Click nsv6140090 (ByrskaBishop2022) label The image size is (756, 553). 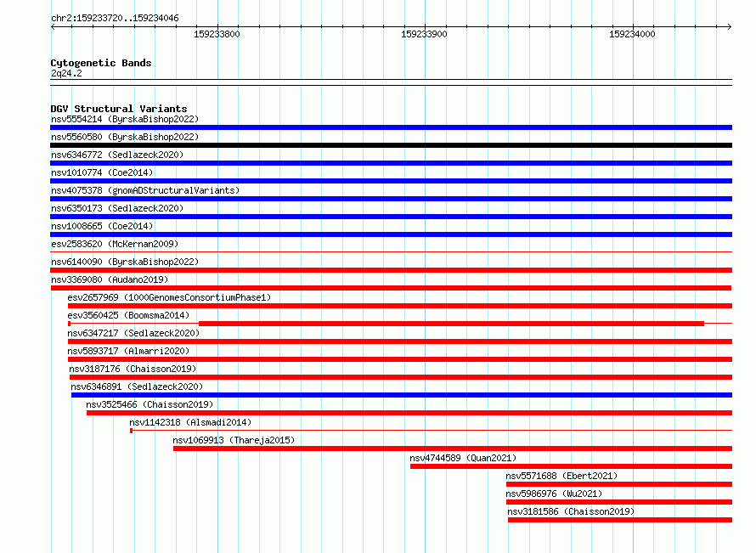click(x=125, y=262)
